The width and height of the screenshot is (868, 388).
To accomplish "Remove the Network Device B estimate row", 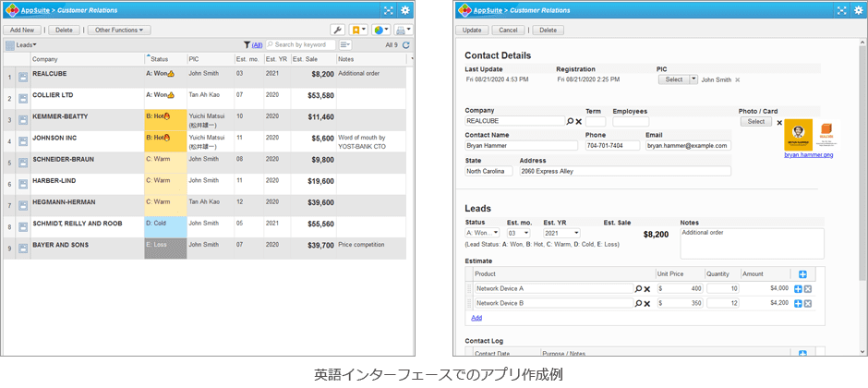I will tap(808, 303).
